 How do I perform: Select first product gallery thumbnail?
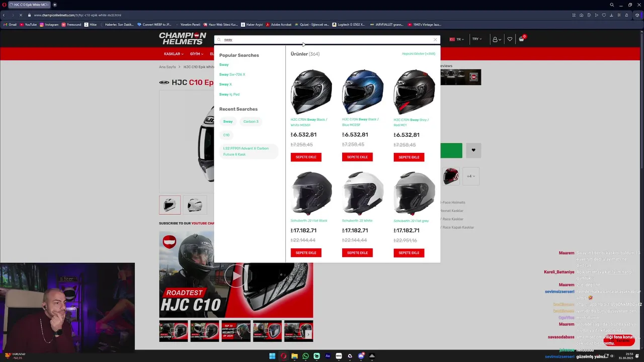pos(170,205)
